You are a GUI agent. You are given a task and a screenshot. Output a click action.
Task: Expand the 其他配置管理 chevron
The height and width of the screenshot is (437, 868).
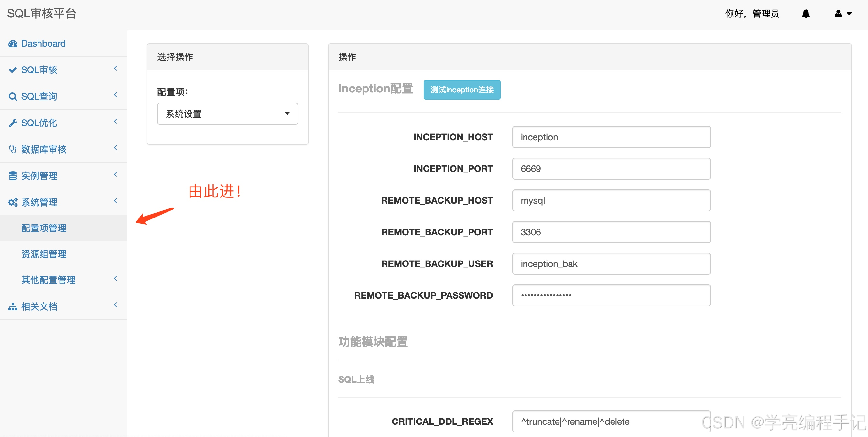(115, 278)
